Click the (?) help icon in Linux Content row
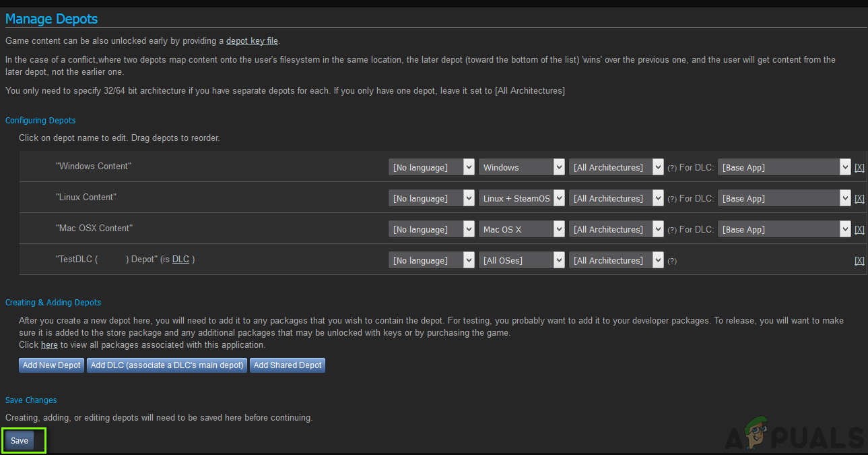868x455 pixels. (671, 199)
